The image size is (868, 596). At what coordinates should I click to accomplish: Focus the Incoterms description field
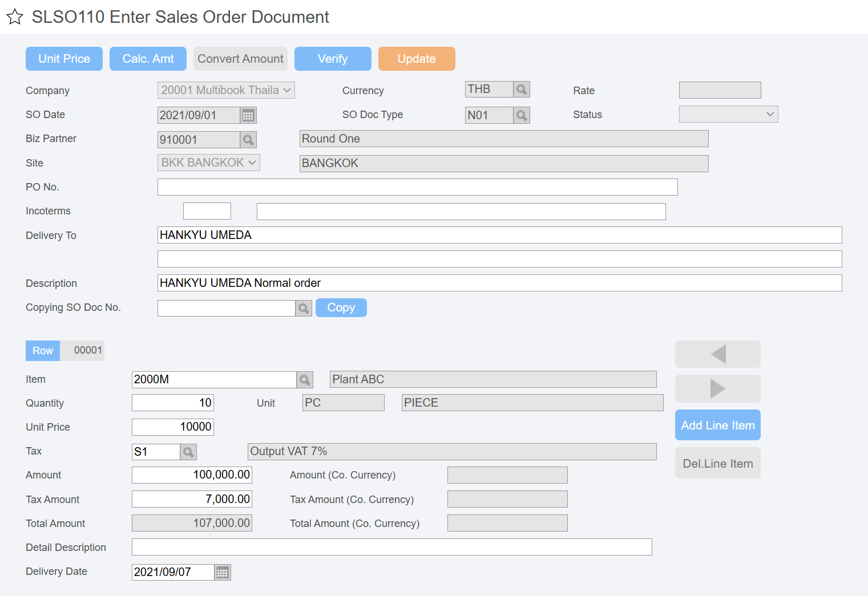click(461, 212)
